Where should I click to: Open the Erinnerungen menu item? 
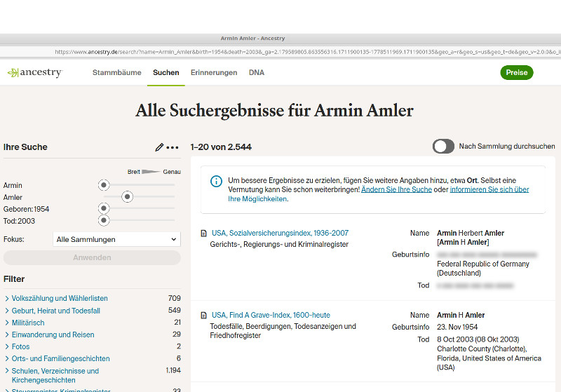point(214,73)
